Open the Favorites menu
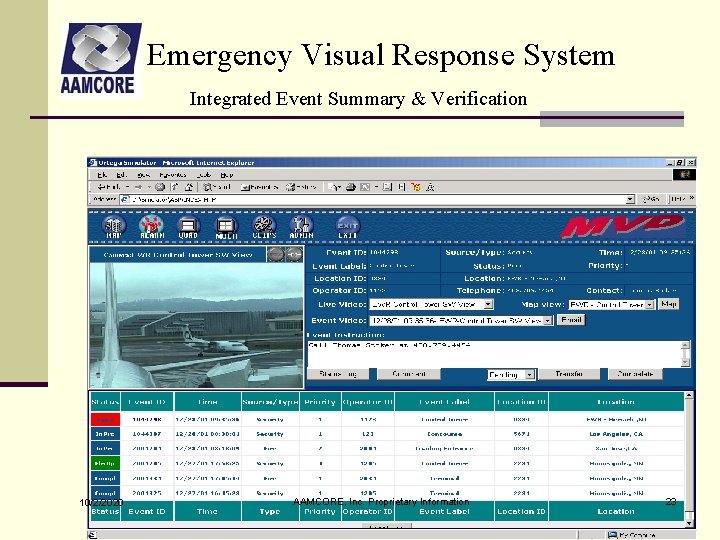Image resolution: width=720 pixels, height=540 pixels. (173, 175)
